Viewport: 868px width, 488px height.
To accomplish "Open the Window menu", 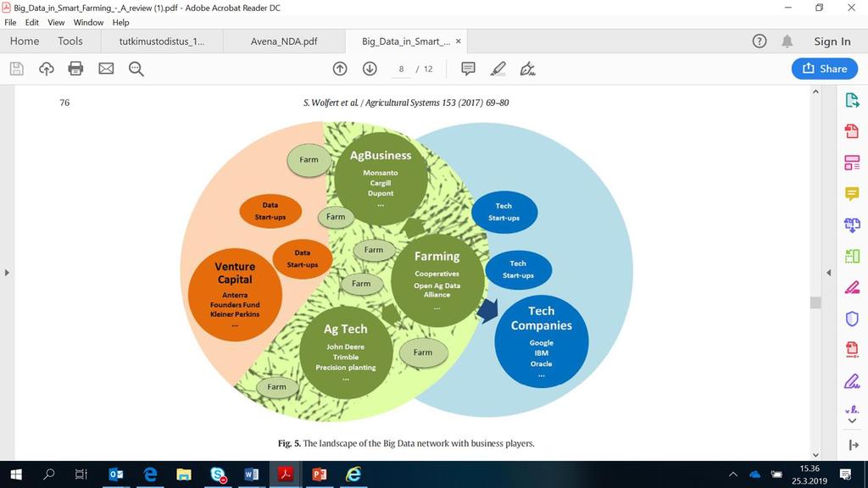I will [88, 23].
